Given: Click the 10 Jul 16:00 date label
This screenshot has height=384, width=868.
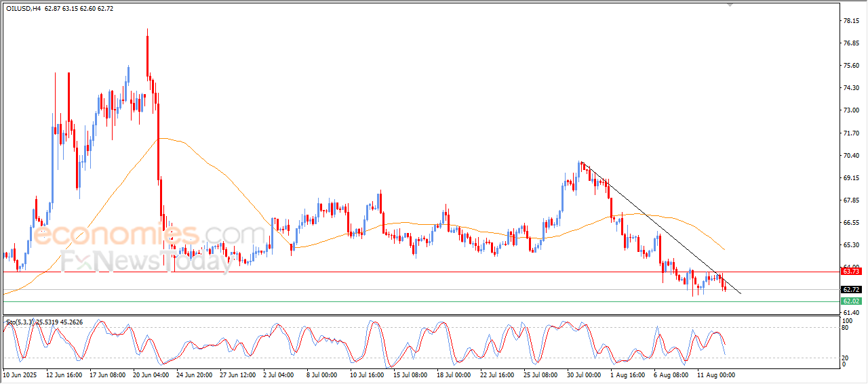Looking at the screenshot, I should coord(368,374).
